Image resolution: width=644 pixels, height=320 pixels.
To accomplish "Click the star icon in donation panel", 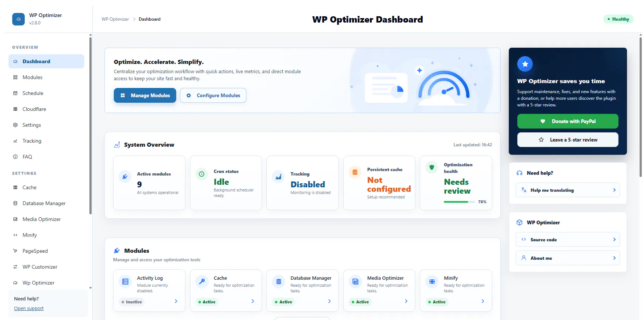I will [x=525, y=64].
